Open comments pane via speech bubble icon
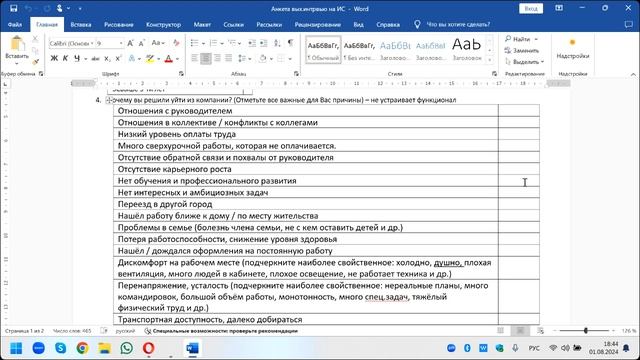The image size is (640, 360). pos(629,24)
